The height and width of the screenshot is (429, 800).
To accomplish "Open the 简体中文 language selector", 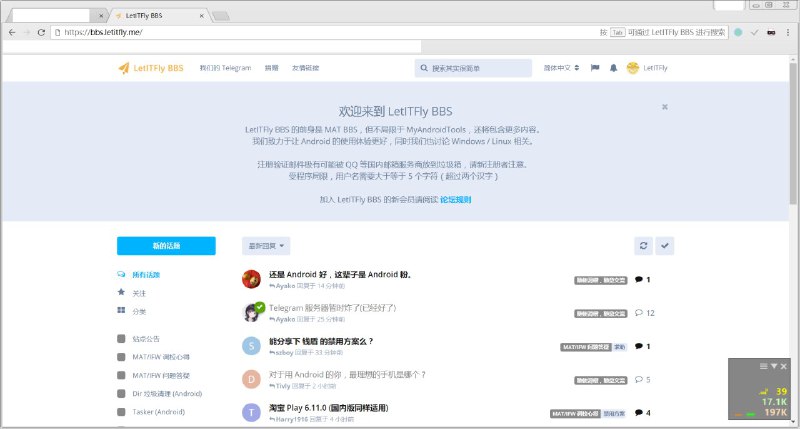I will 561,68.
